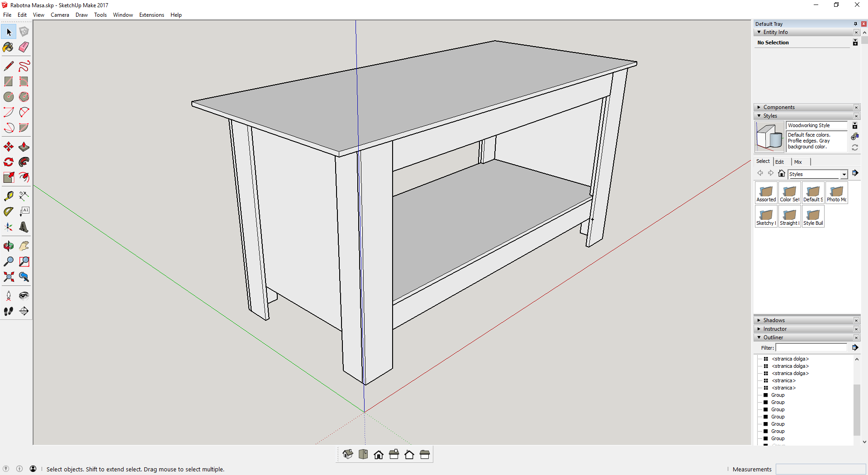
Task: Switch to the Edit tab in Styles
Action: pos(779,161)
